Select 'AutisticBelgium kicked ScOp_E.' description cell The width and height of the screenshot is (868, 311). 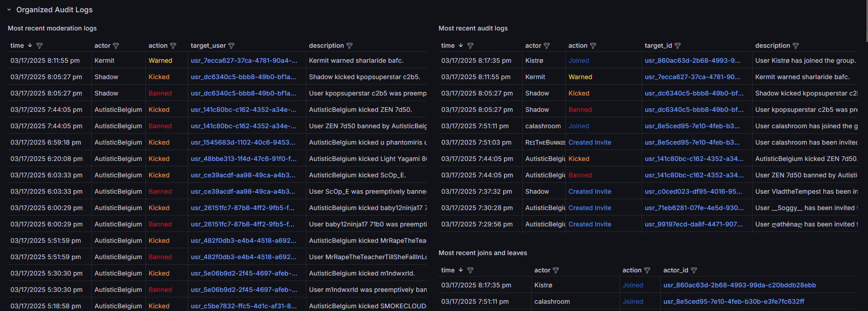click(357, 175)
